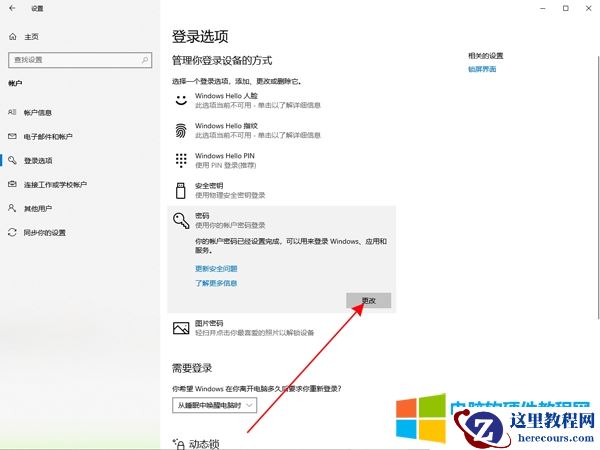Click the home icon beside 主页
Viewport: 600px width, 450px height.
13,37
